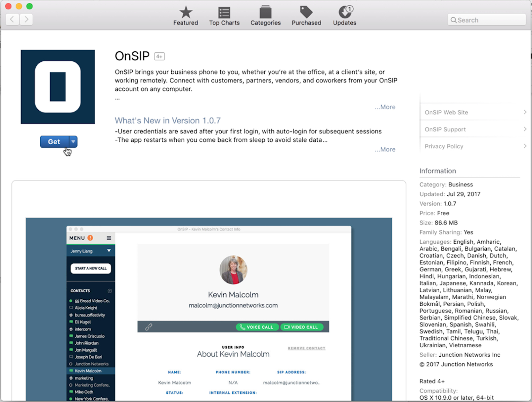Click the Category: Business text

pos(446,184)
